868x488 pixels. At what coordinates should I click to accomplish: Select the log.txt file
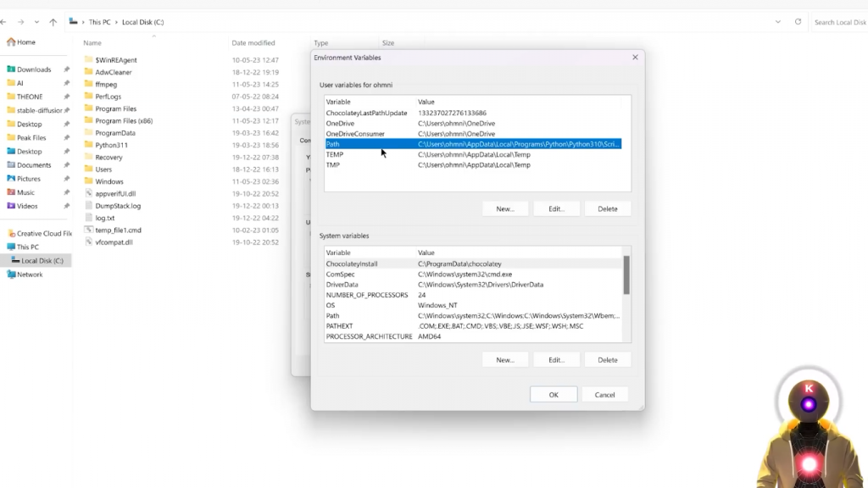[x=100, y=218]
